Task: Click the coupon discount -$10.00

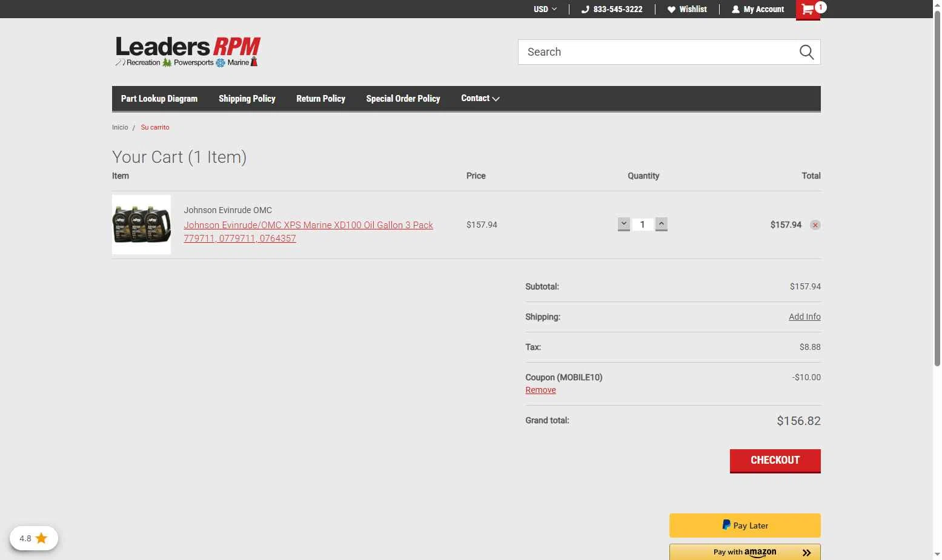Action: pyautogui.click(x=806, y=377)
